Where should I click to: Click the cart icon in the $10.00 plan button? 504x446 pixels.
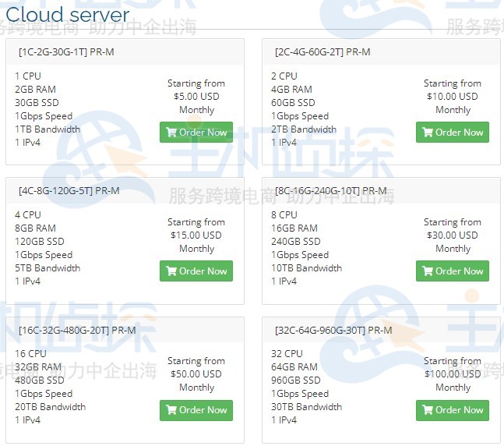pyautogui.click(x=427, y=133)
